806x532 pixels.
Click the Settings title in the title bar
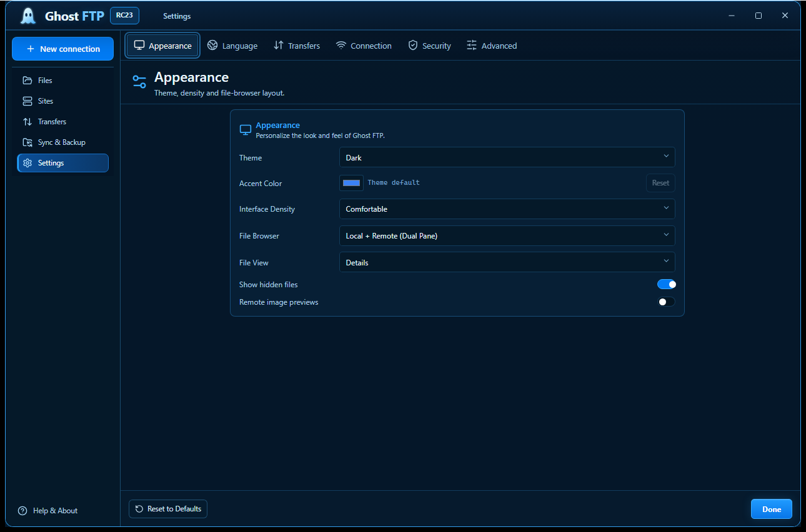(x=177, y=16)
